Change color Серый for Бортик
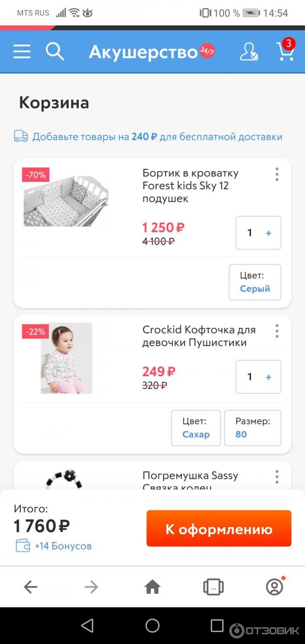The image size is (305, 644). (x=255, y=282)
